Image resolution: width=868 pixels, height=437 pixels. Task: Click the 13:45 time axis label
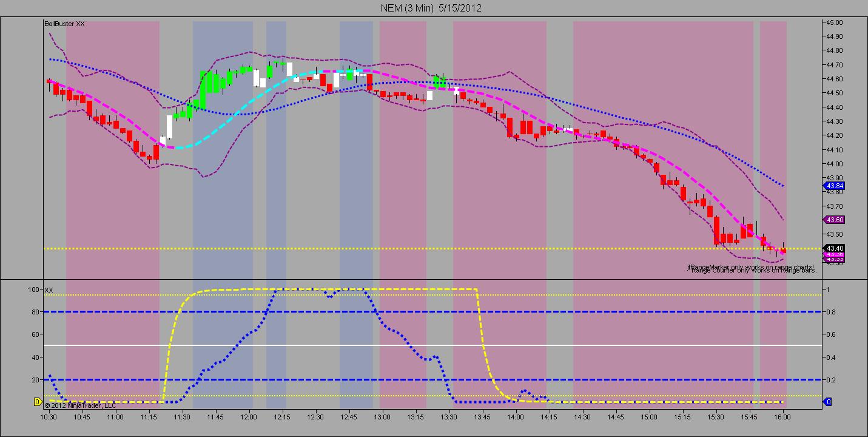(482, 418)
